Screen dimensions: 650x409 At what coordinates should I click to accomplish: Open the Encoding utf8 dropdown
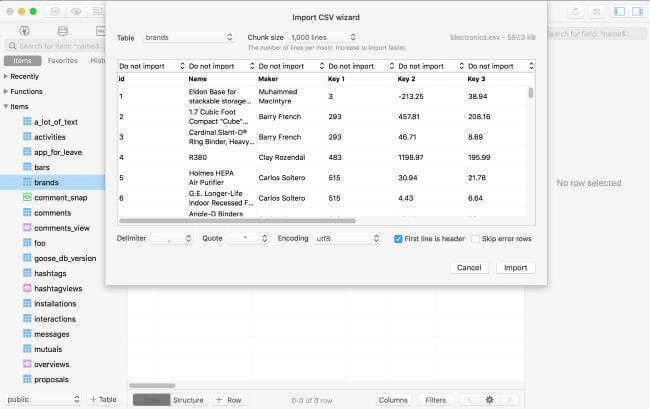pyautogui.click(x=347, y=239)
